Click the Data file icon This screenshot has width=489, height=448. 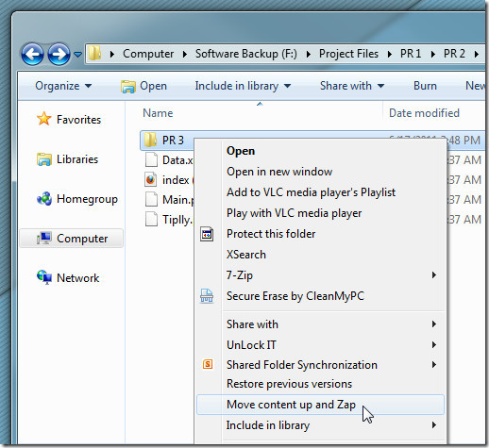pos(151,159)
